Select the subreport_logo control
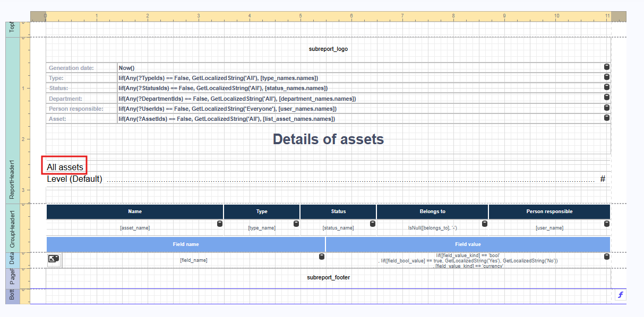This screenshot has width=644, height=317. pos(328,49)
